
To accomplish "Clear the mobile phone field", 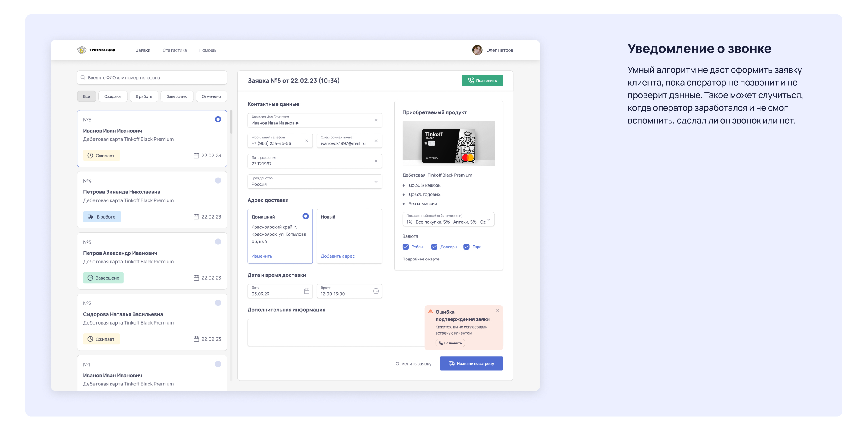I will (306, 140).
